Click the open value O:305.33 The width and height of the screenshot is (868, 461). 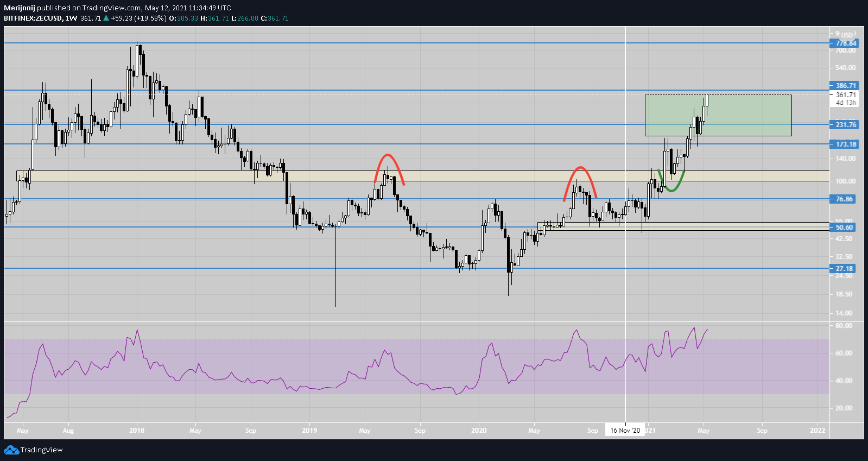(x=183, y=18)
